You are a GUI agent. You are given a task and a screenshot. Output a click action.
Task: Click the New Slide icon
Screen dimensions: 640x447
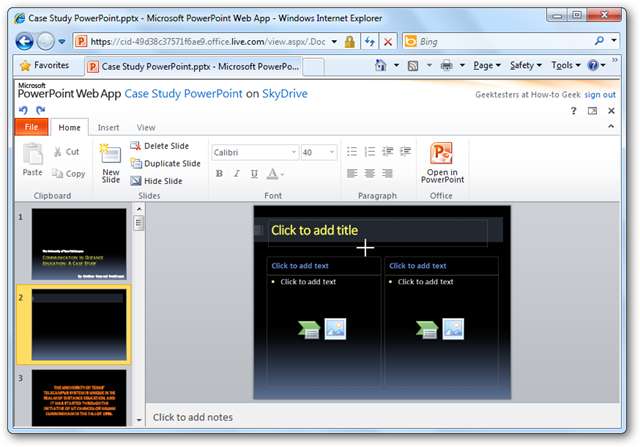[x=110, y=155]
